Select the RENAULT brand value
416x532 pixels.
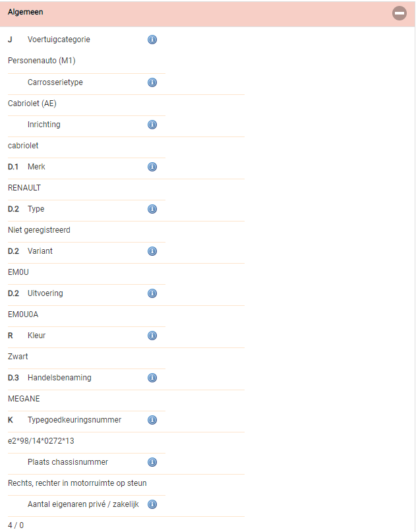(24, 188)
